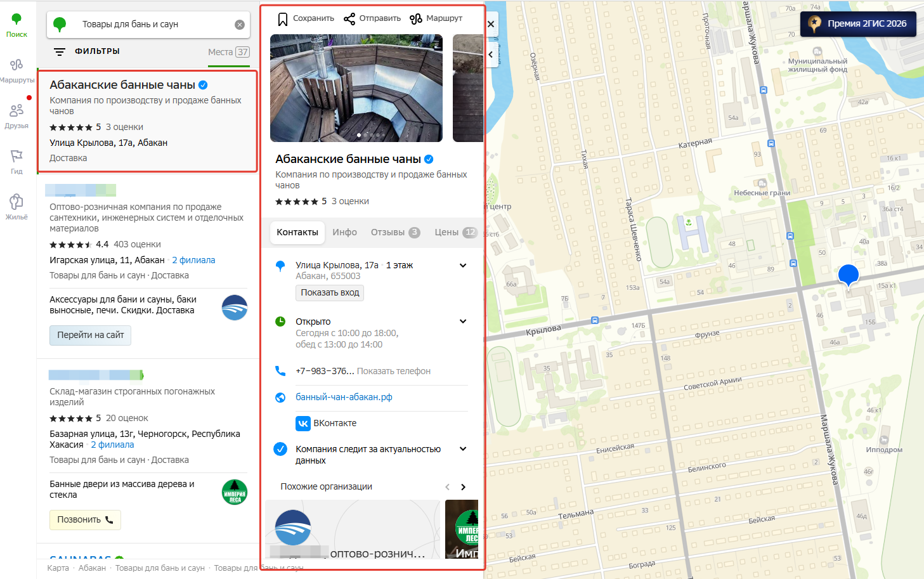Screen dimensions: 924x579
Task: Click Муниципальный жилищный фонд on the map
Action: click(817, 65)
